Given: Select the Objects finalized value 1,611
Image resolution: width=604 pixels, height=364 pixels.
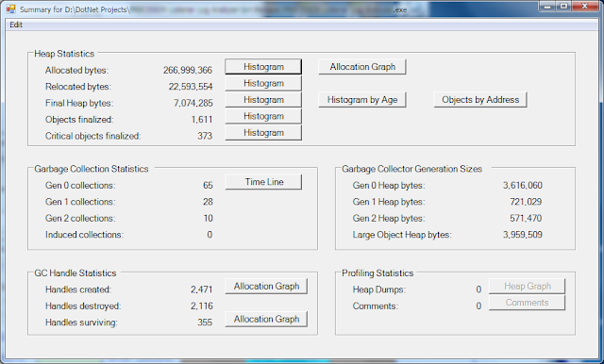Looking at the screenshot, I should [202, 120].
